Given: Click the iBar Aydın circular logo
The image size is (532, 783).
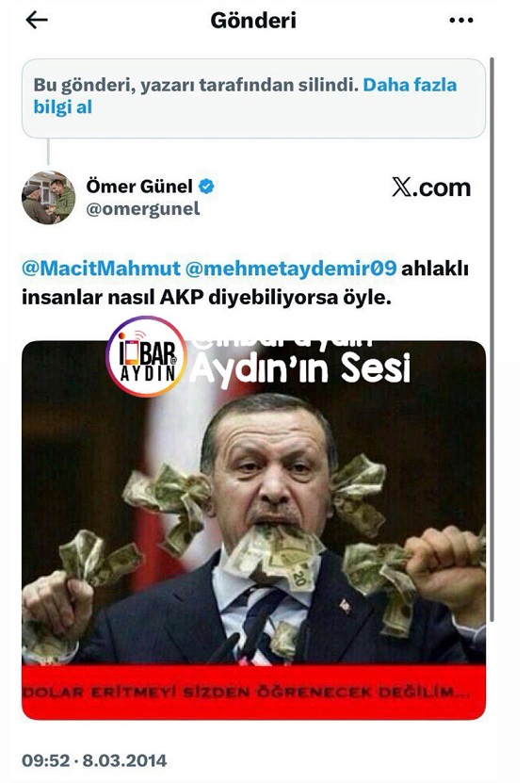Looking at the screenshot, I should click(x=146, y=356).
